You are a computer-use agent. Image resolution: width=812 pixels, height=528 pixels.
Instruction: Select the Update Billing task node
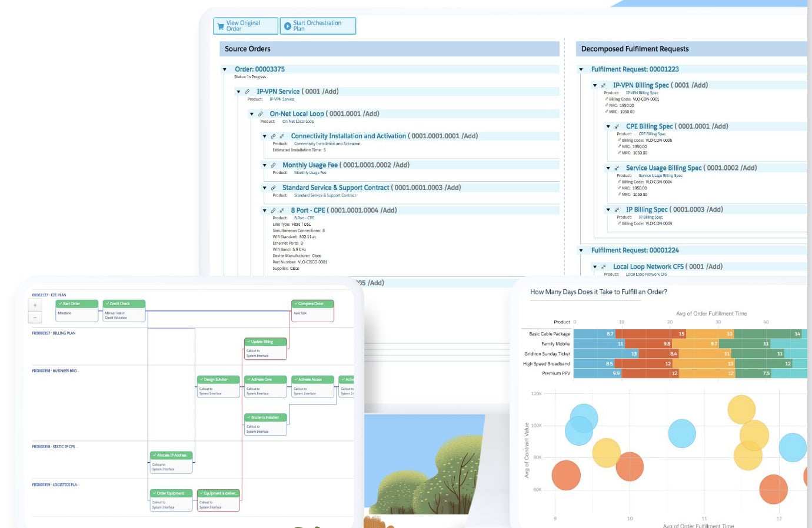[x=265, y=342]
